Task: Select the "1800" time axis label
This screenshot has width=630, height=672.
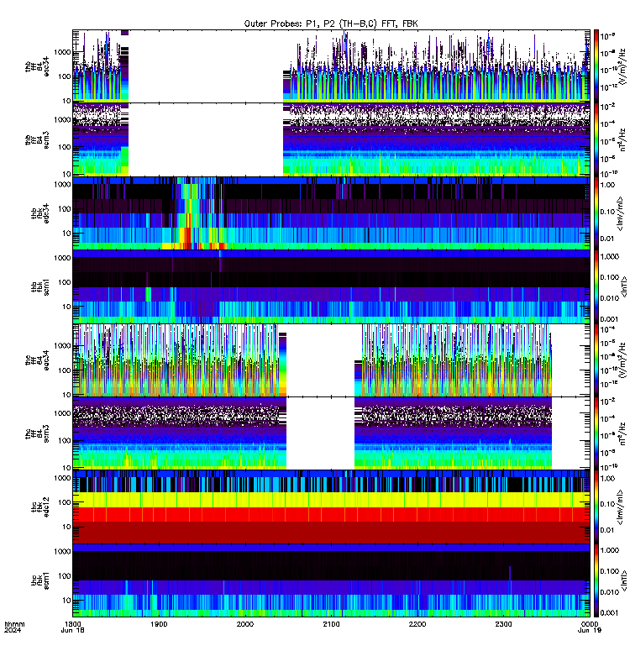Action: pos(72,624)
